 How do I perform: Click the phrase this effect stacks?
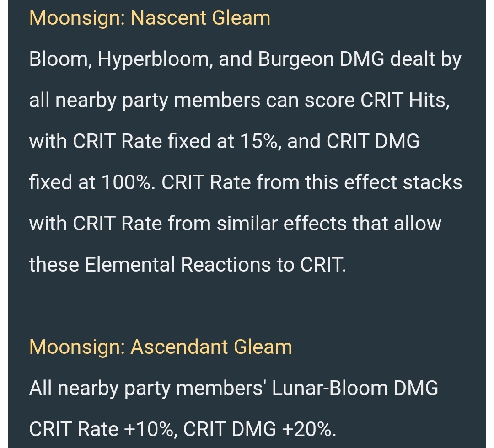379,182
